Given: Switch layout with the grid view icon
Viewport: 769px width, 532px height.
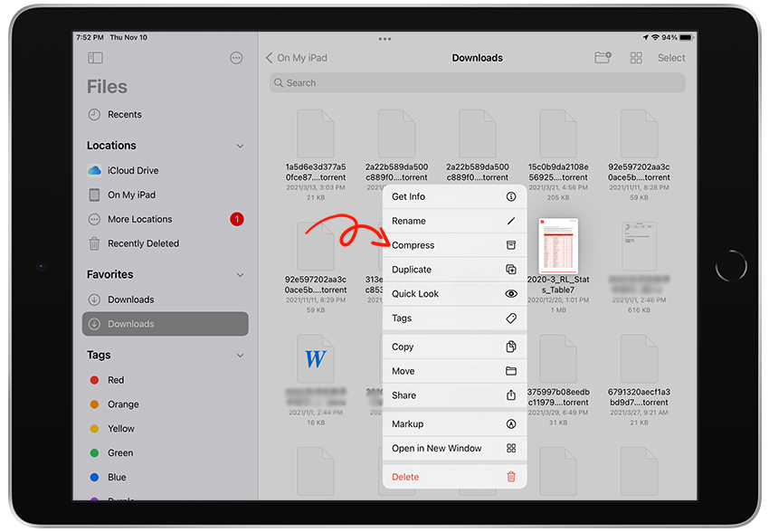Looking at the screenshot, I should 635,57.
